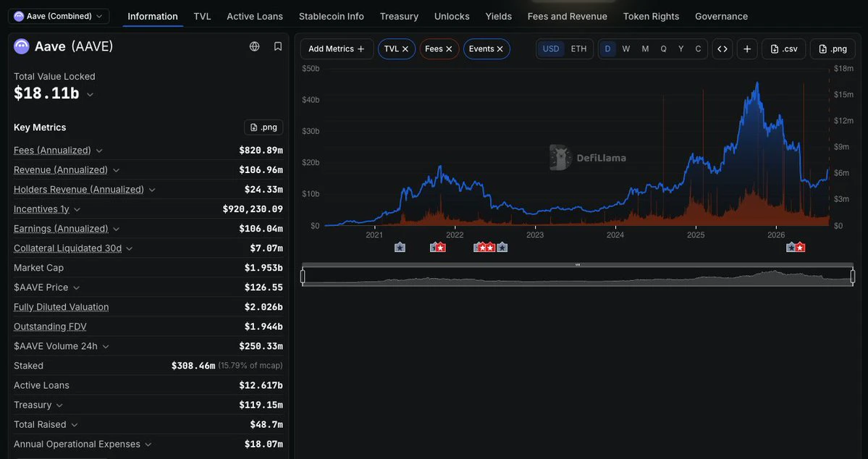
Task: Expand $AAVE Volume 24h row
Action: pyautogui.click(x=105, y=347)
